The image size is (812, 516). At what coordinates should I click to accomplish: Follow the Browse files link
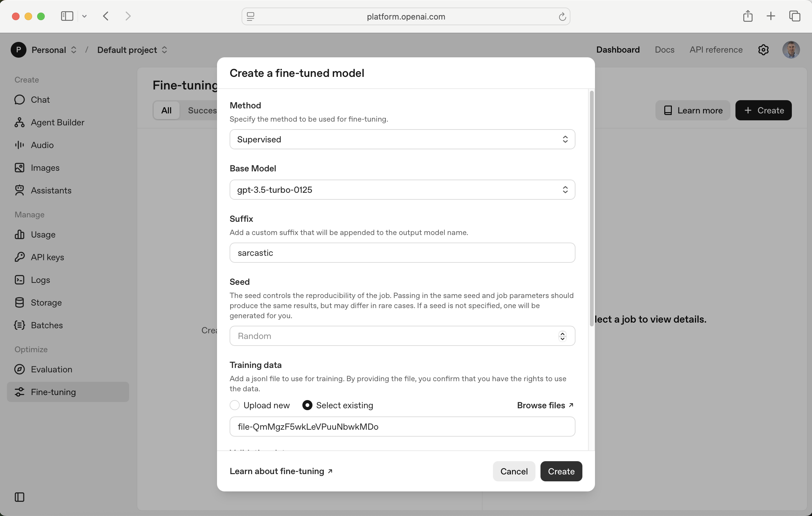[x=545, y=405]
